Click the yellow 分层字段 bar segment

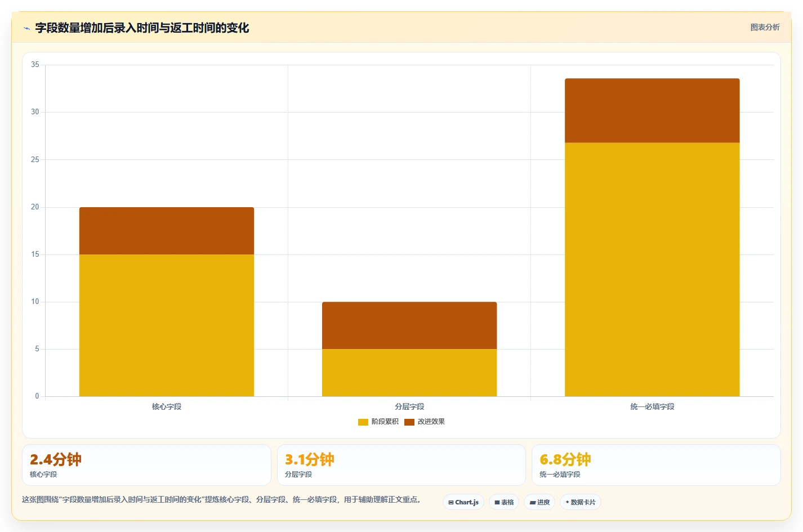point(409,373)
